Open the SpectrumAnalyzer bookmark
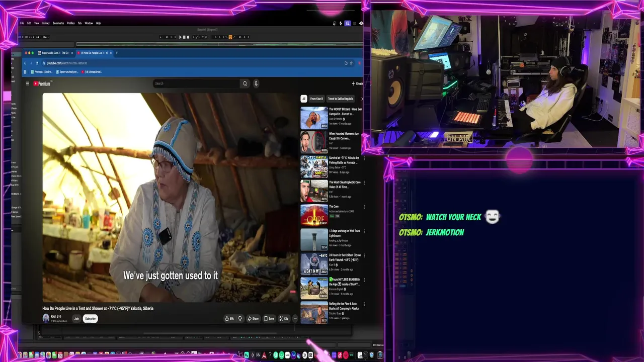Image resolution: width=644 pixels, height=362 pixels. (67, 72)
